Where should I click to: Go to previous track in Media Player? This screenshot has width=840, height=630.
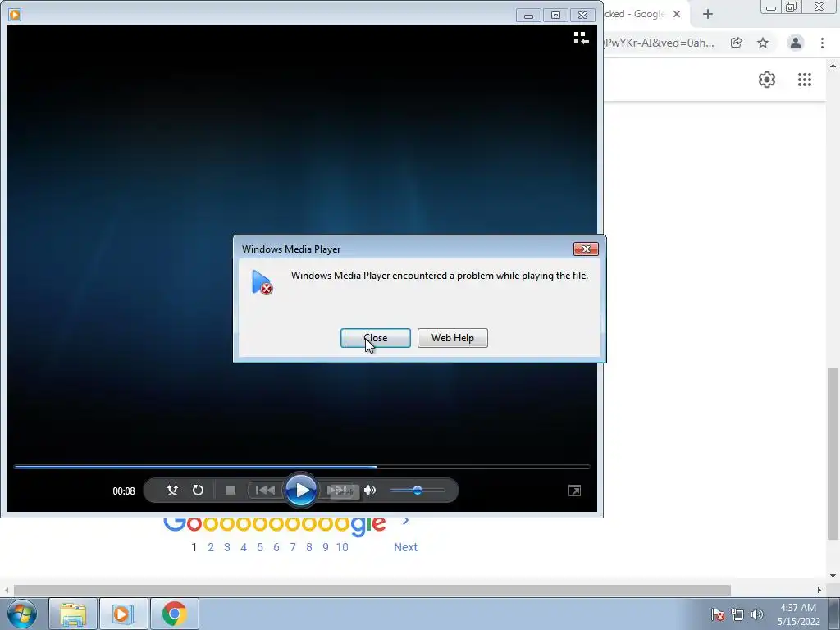coord(265,491)
